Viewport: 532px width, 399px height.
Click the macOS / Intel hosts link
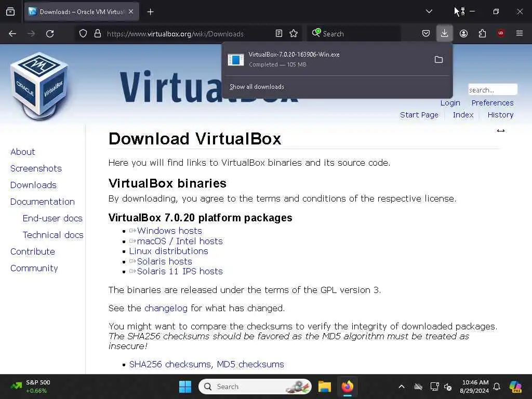180,241
